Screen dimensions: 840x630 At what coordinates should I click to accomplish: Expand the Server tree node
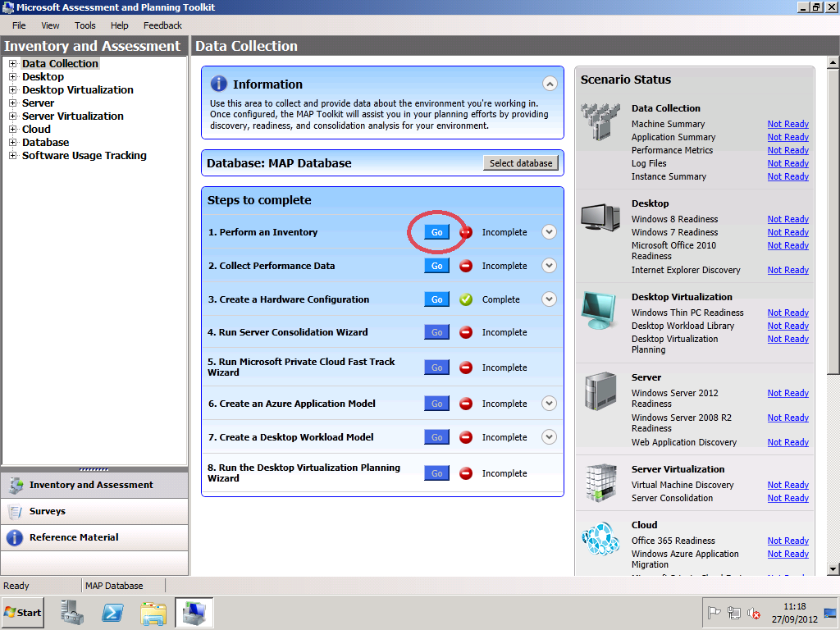point(13,103)
